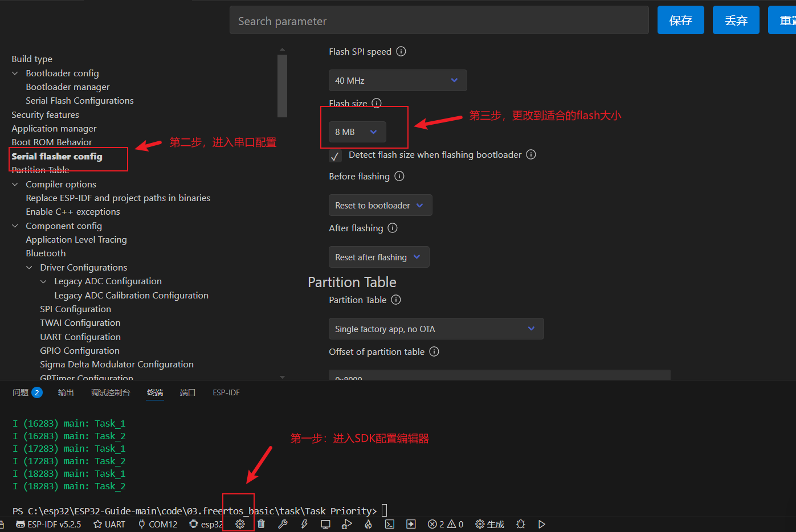Click the Search parameter input field
Screen dimensions: 796x532
[439, 20]
